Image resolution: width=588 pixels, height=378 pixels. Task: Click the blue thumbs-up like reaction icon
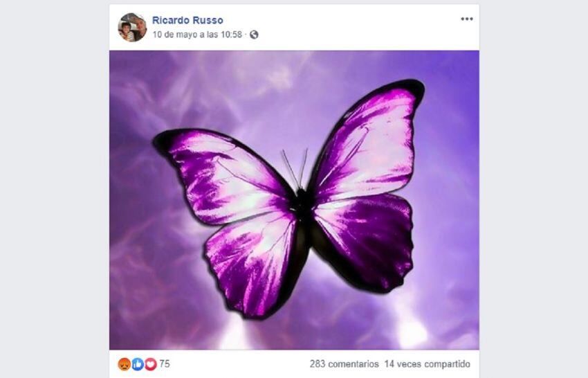tap(138, 363)
